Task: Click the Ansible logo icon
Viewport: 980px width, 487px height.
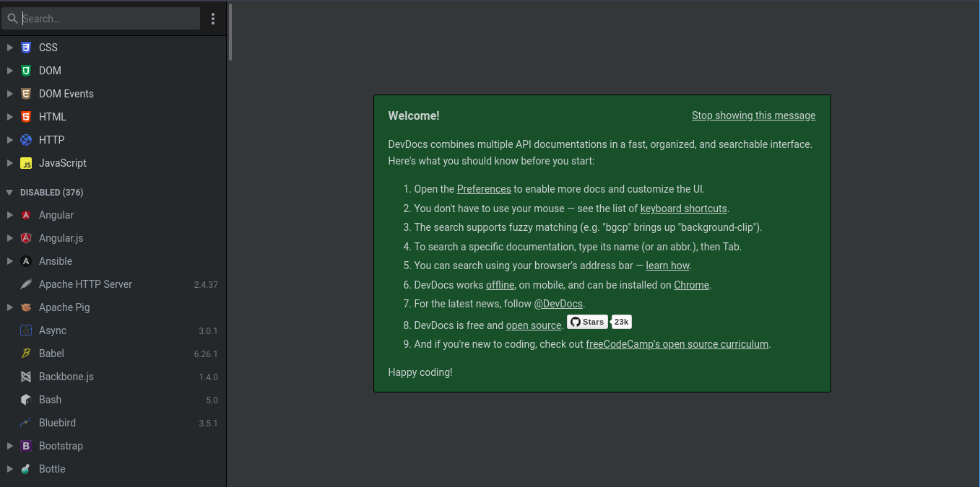Action: tap(26, 261)
